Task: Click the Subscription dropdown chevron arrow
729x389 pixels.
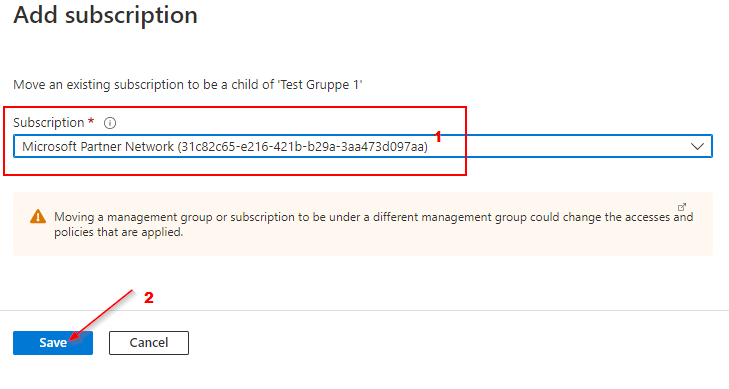Action: pos(697,146)
